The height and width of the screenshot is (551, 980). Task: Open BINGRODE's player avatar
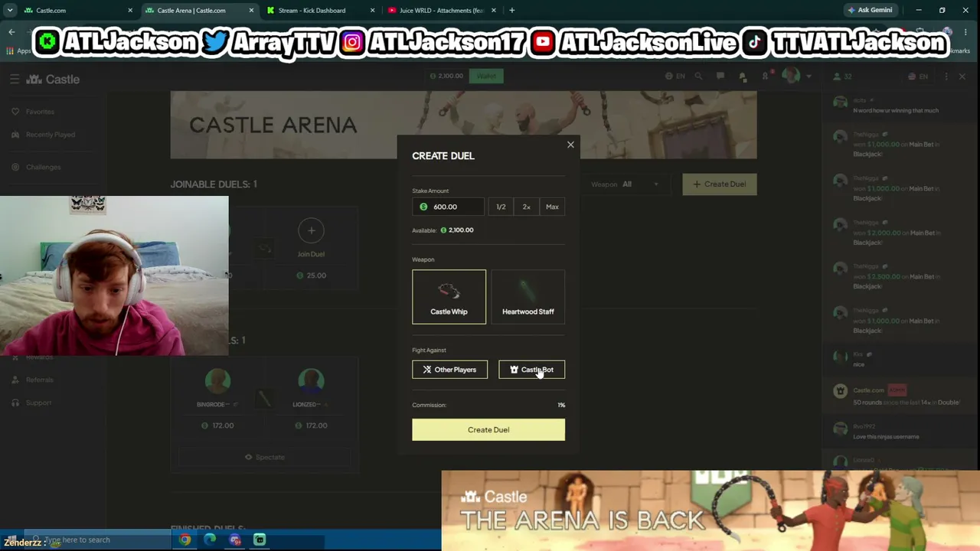pos(217,381)
